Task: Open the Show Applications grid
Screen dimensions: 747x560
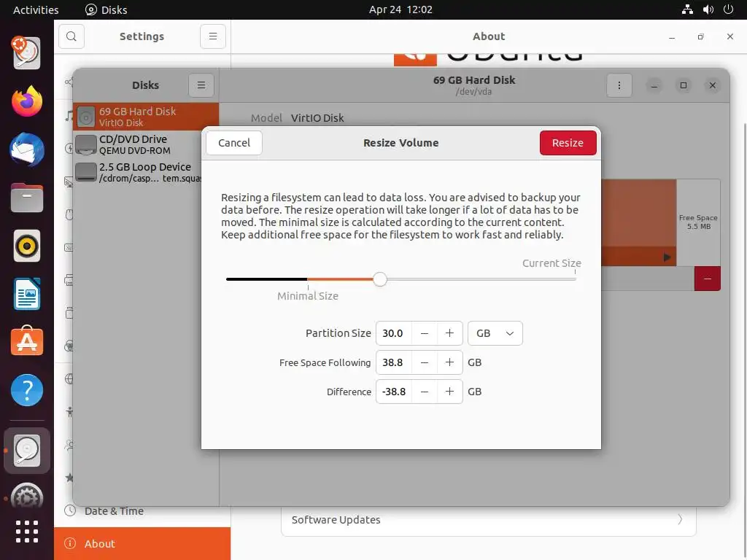Action: pyautogui.click(x=27, y=532)
